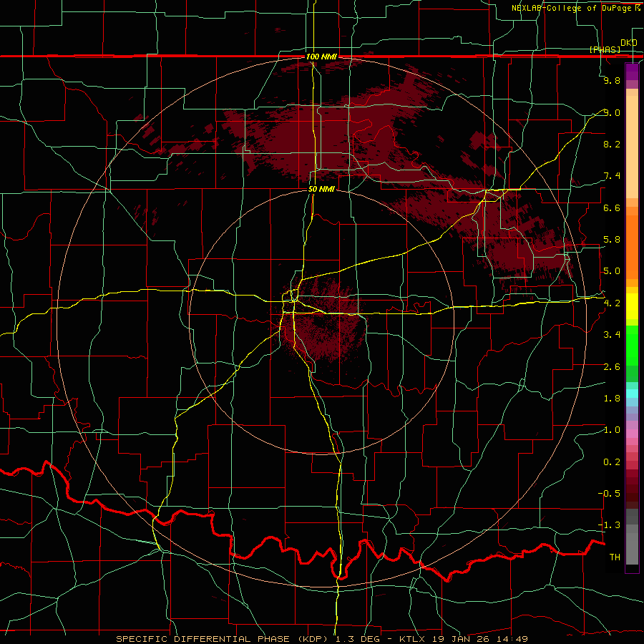Click the 1.8 scale value

(612, 399)
